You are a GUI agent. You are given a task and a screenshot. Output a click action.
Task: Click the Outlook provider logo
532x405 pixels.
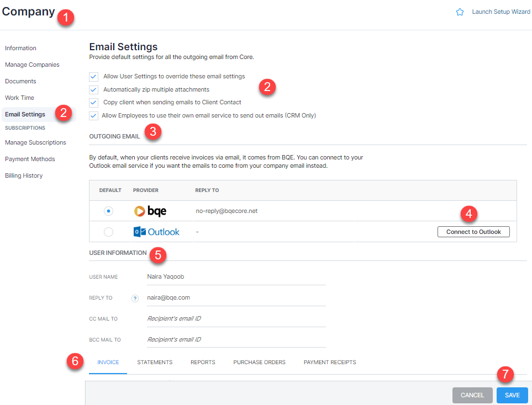pos(156,232)
